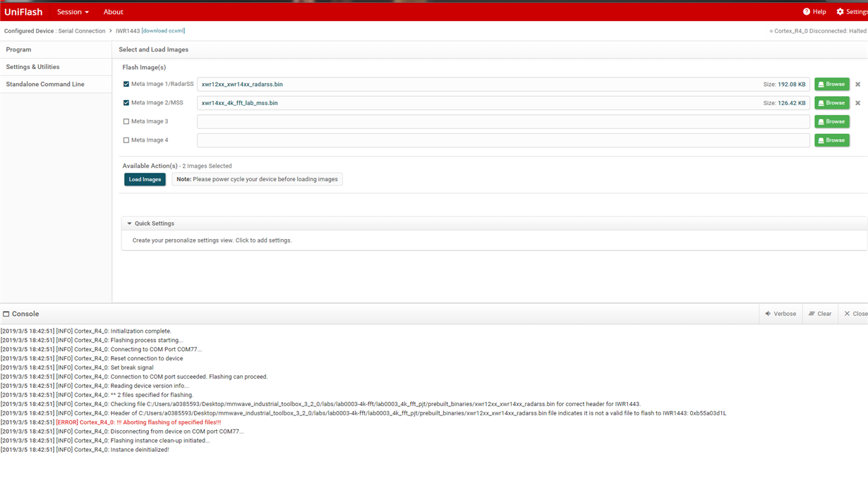The image size is (868, 483).
Task: Remove Meta Image 1/RadarSS file with X
Action: (858, 85)
